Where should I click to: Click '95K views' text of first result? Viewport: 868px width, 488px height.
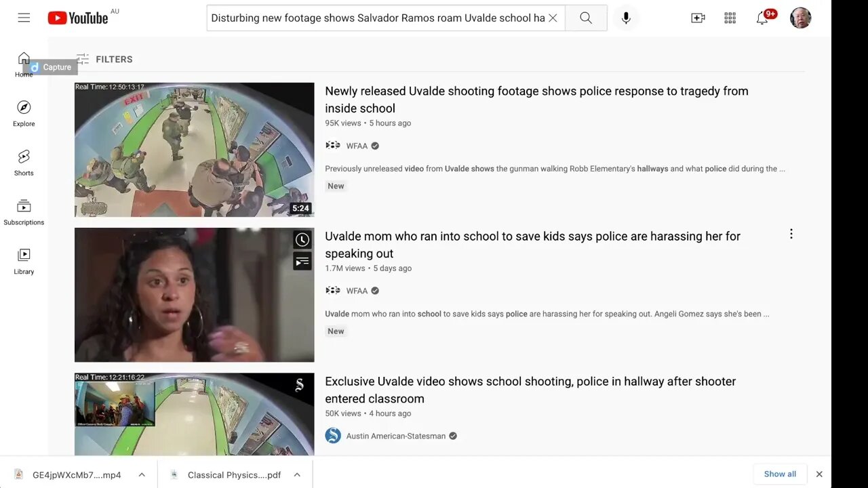pyautogui.click(x=343, y=123)
